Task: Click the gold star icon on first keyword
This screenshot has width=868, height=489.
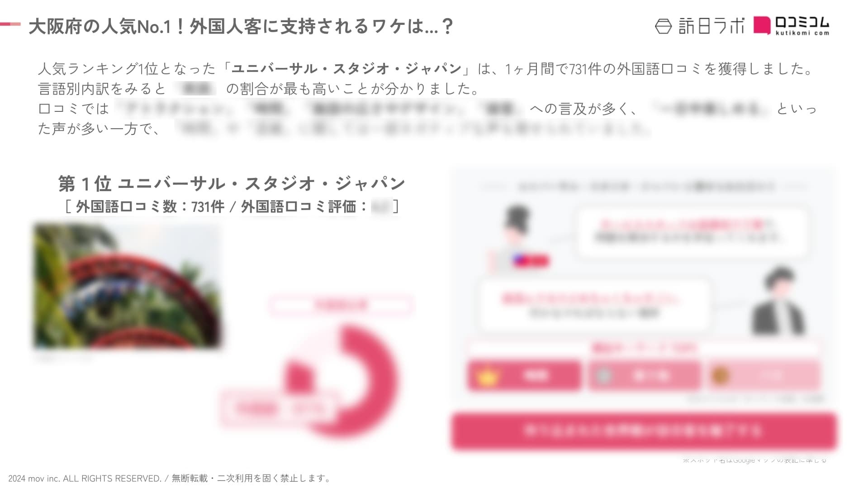Action: click(487, 375)
